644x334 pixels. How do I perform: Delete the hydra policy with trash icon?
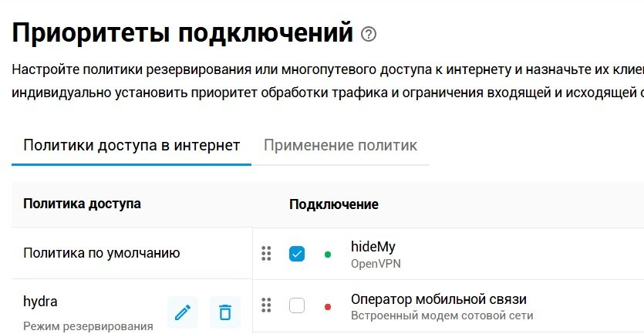click(225, 312)
